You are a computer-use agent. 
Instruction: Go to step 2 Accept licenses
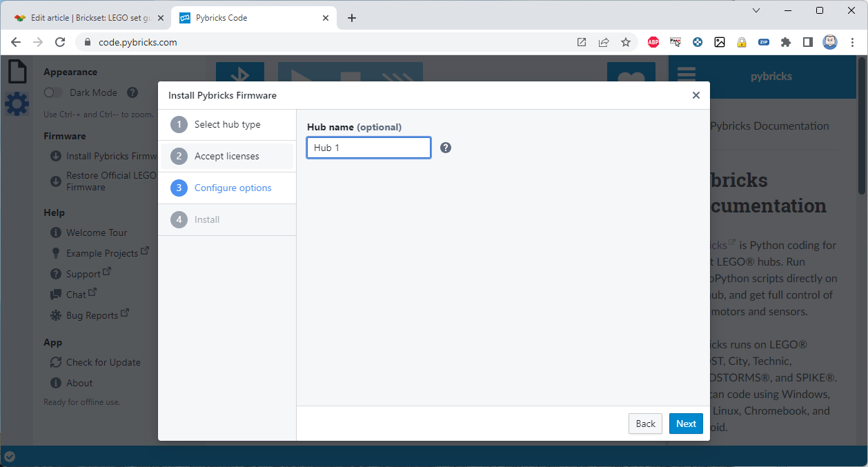[x=226, y=157]
